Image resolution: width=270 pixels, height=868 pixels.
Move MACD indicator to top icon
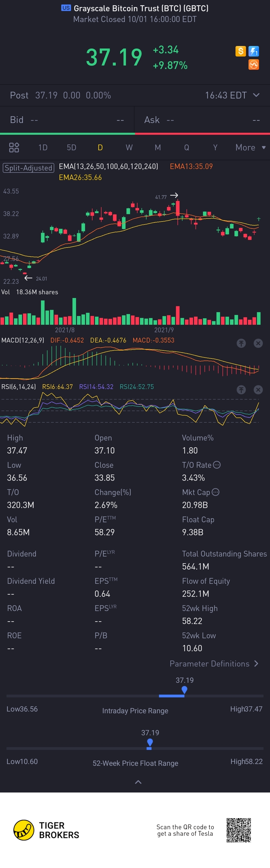[x=241, y=343]
